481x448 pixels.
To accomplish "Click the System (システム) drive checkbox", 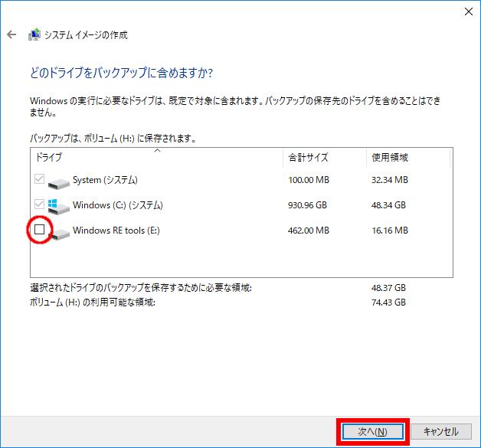I will tap(39, 179).
